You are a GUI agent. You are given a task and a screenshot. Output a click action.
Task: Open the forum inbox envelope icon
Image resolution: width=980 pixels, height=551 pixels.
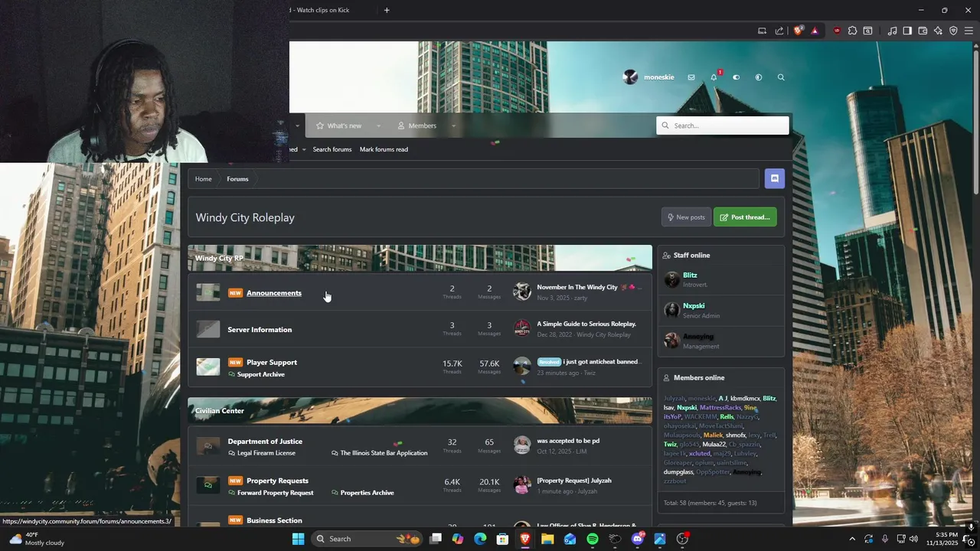click(691, 77)
